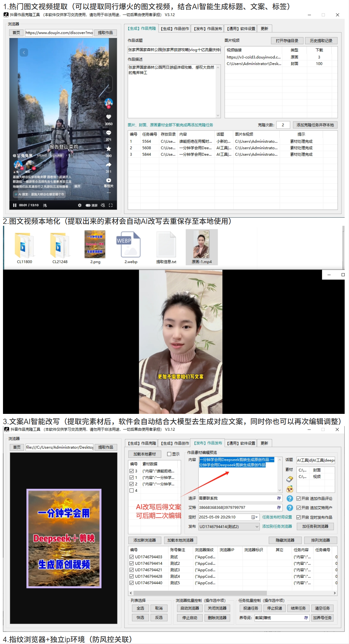Viewport: 349px width, 644px height.
Task: Open the three-dot more menu on the video
Action: click(108, 192)
